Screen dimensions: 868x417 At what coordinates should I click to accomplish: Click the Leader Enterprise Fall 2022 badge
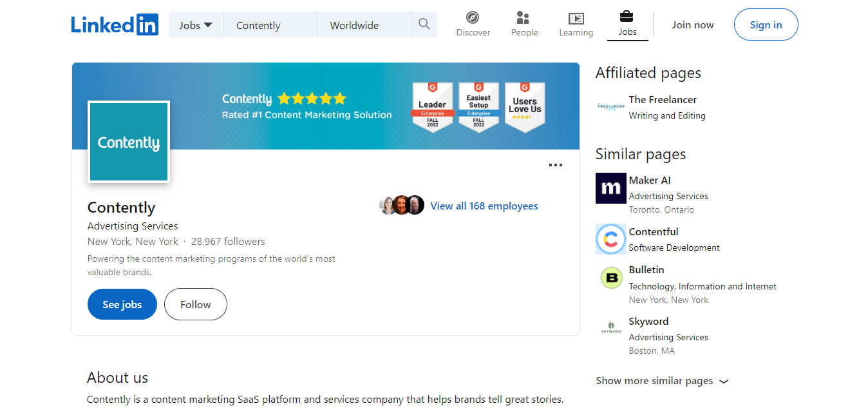pos(433,108)
